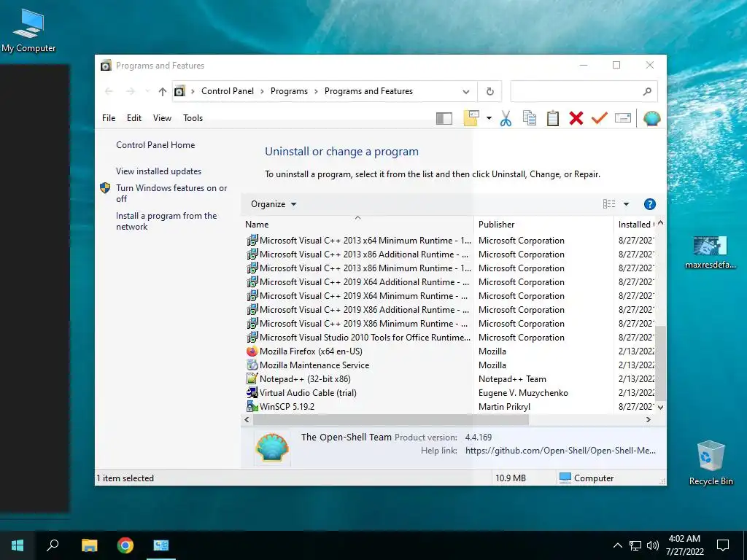Viewport: 747px width, 560px height.
Task: Click the forward navigation arrow
Action: tap(131, 91)
